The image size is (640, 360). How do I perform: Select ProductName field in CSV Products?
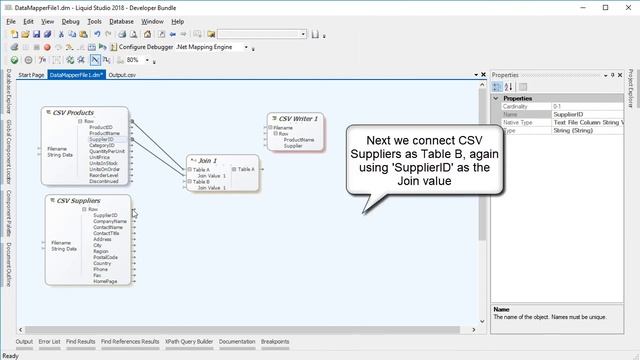[104, 133]
